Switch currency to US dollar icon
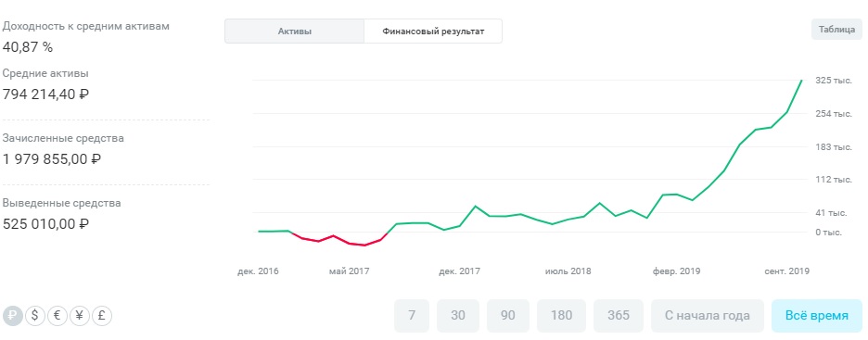 tap(35, 316)
